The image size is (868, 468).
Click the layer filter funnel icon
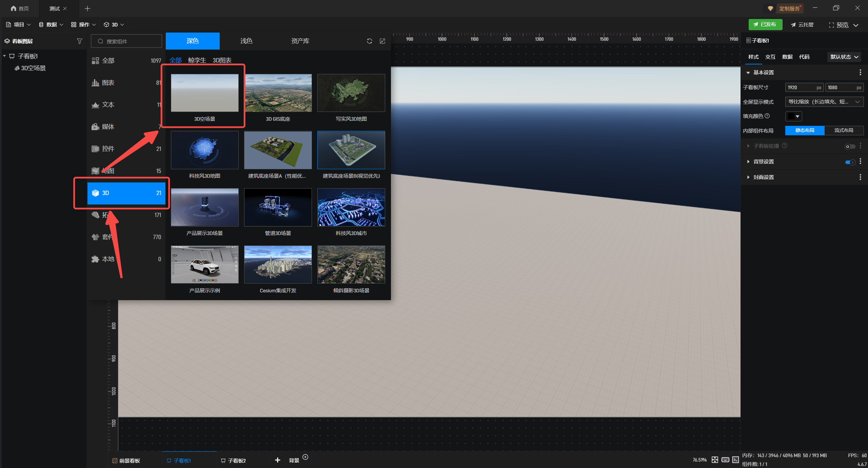[79, 41]
